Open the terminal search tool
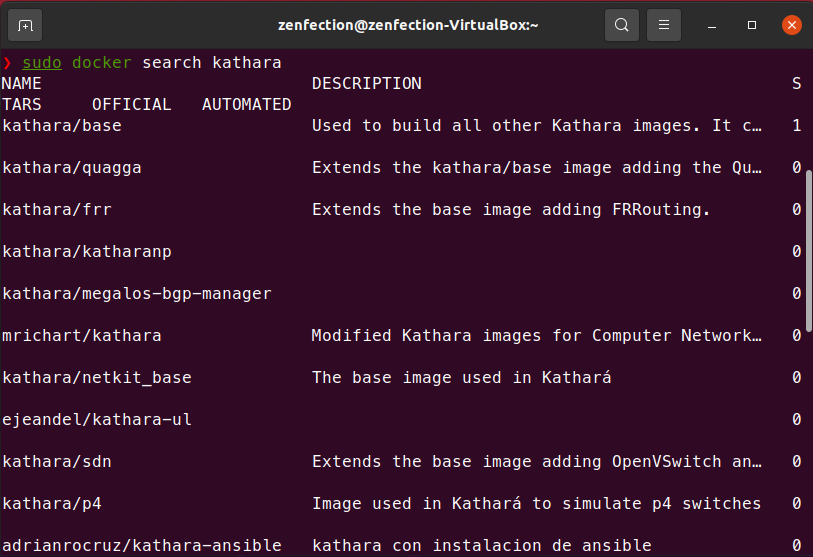 [x=622, y=25]
